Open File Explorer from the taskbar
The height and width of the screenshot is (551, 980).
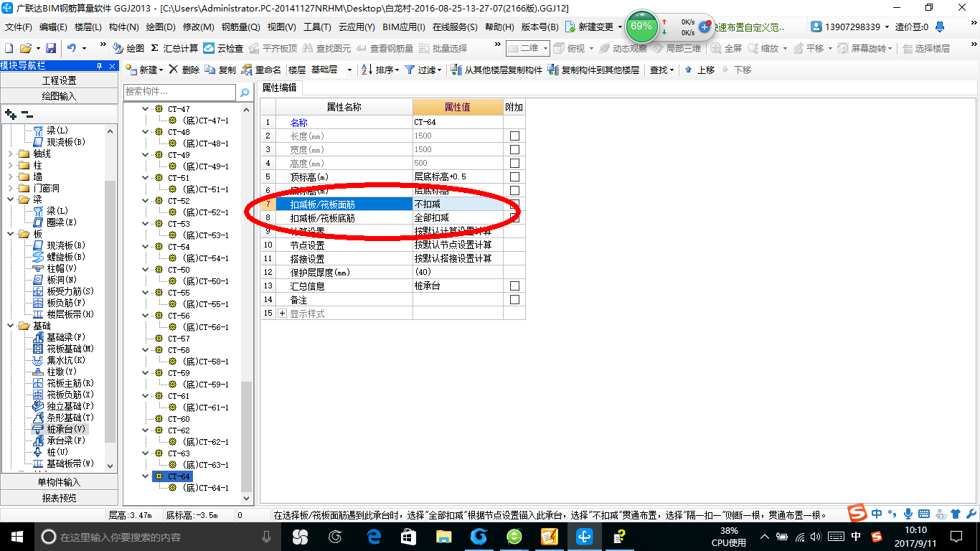[445, 537]
